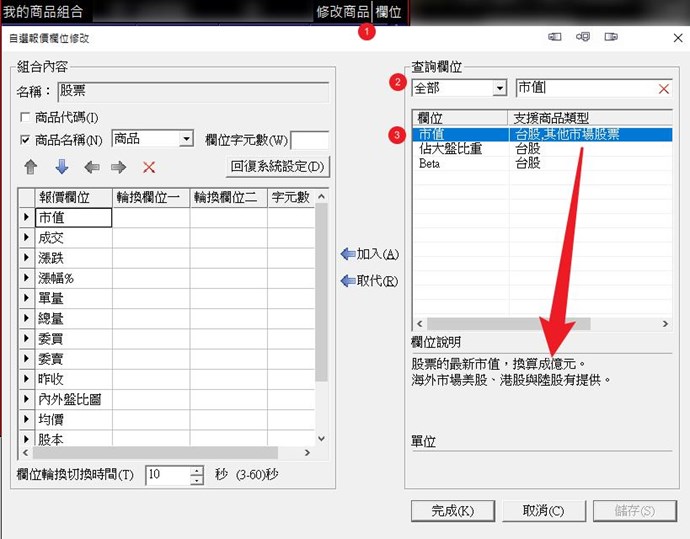
Task: Increase the rotation time spinner value
Action: (197, 470)
